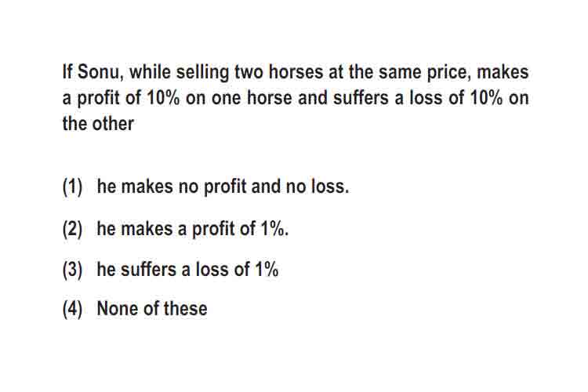Choose answer 'he makes a profit of 1%'
Image resolution: width=588 pixels, height=392 pixels.
click(193, 228)
